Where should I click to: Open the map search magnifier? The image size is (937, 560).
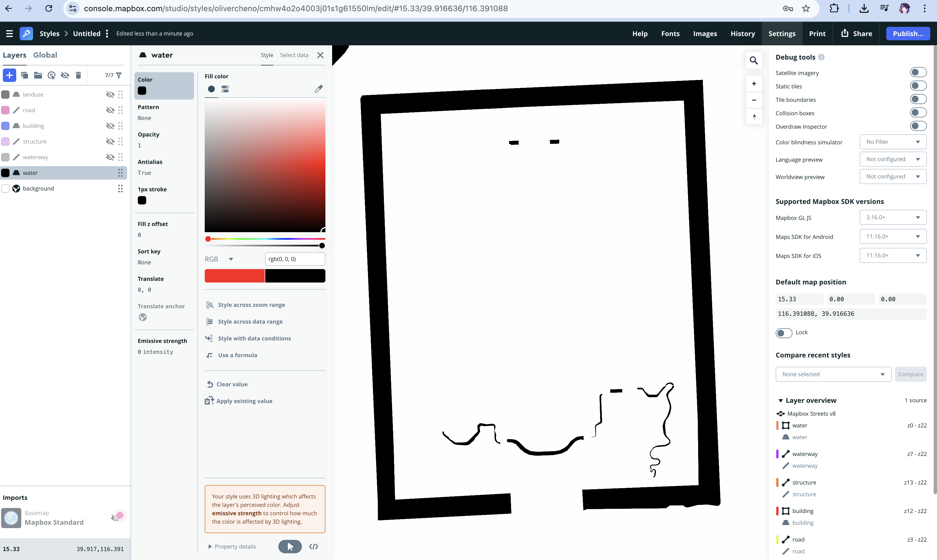754,60
